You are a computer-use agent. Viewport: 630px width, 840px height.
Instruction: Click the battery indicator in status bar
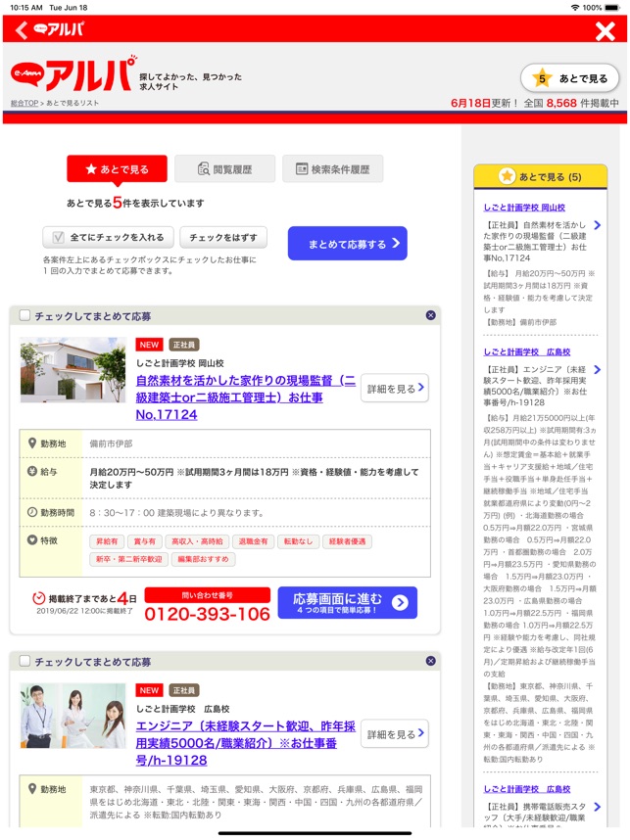(611, 8)
